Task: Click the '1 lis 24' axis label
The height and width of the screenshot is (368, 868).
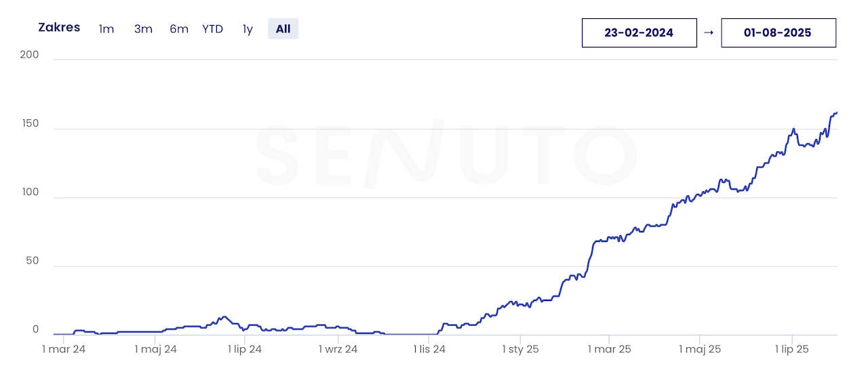Action: click(429, 350)
